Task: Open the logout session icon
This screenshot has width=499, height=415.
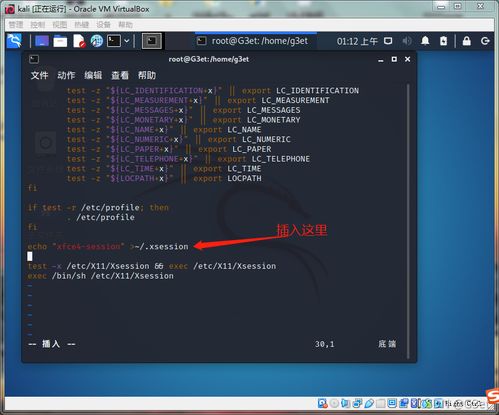Action: click(x=485, y=41)
